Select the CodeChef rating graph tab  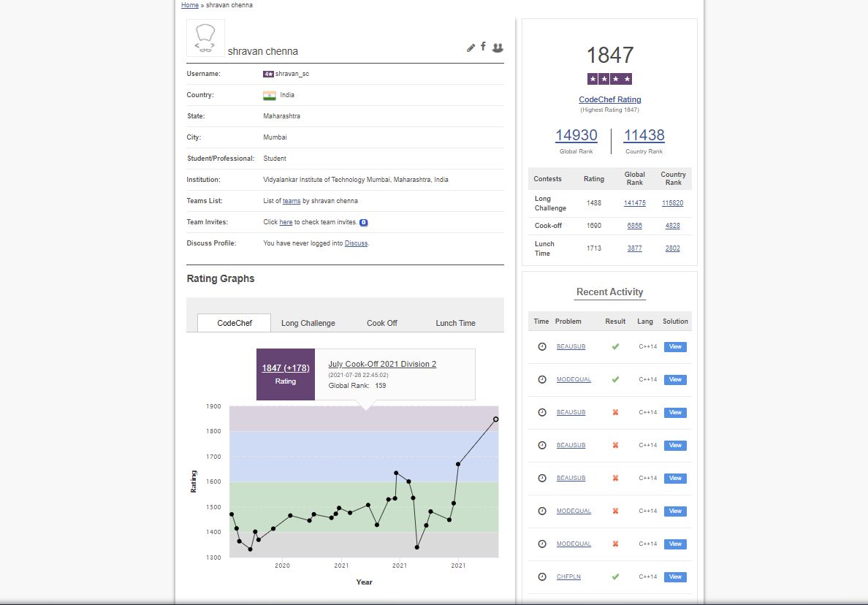click(x=234, y=323)
